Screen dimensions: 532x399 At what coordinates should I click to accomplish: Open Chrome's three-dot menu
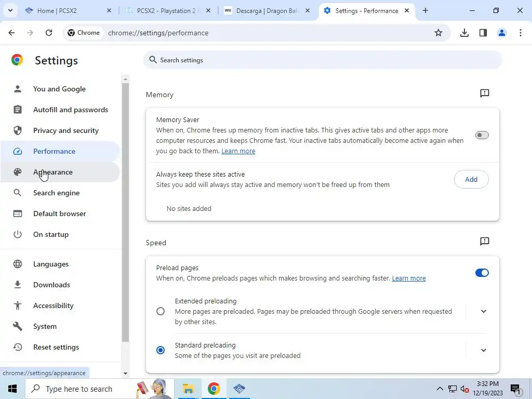click(521, 33)
